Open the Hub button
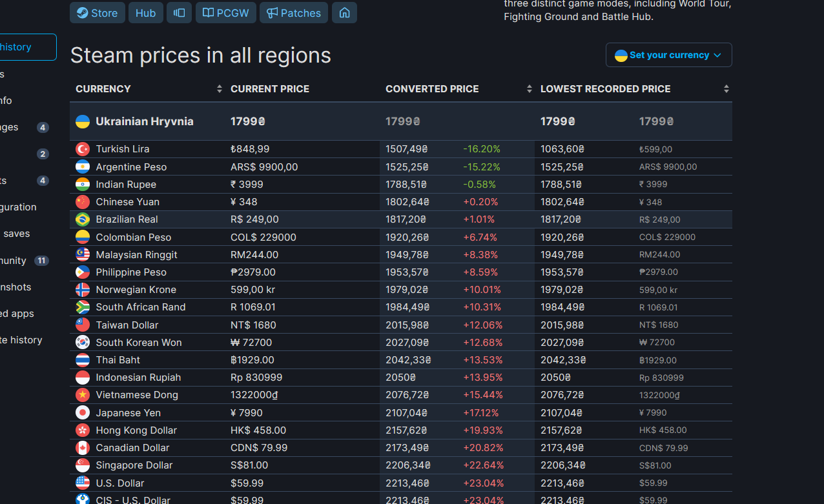 tap(146, 13)
